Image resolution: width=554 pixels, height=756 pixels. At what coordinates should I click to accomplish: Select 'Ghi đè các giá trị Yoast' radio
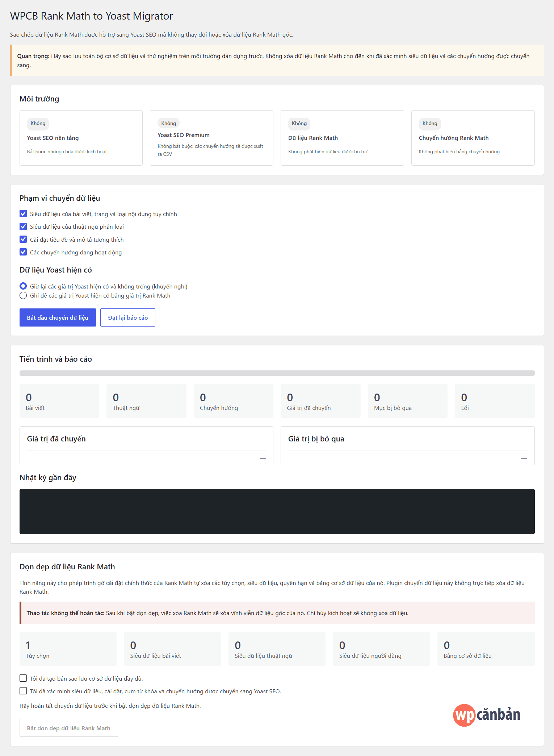(23, 295)
